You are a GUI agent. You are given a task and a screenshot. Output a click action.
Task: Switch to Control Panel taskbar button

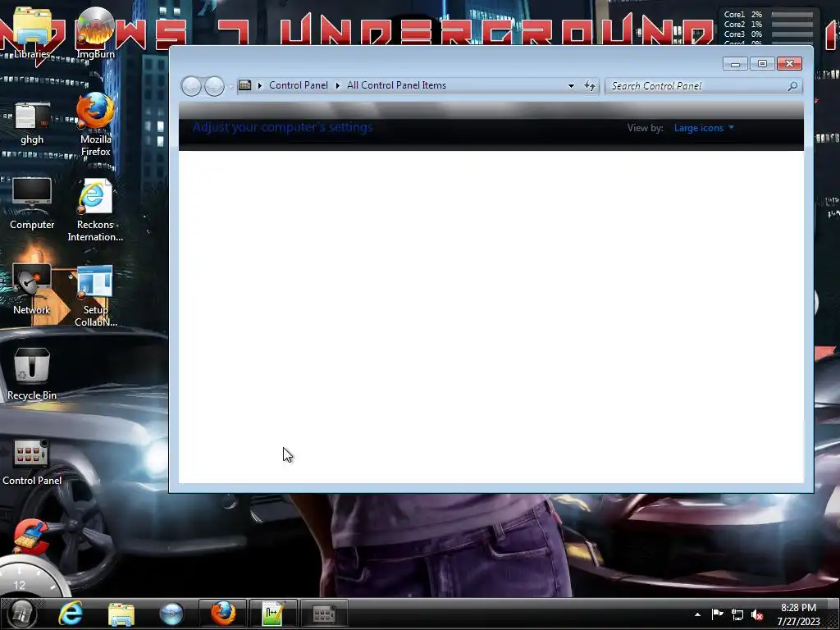[323, 614]
